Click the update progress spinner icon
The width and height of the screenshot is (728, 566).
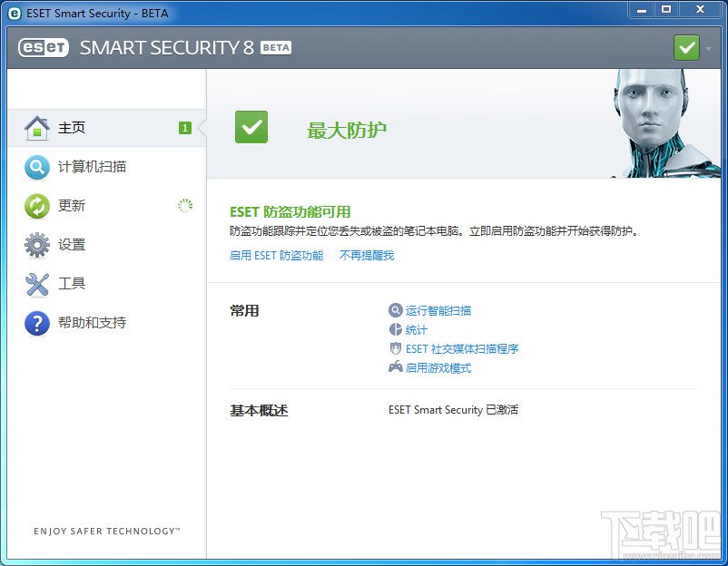click(x=185, y=206)
